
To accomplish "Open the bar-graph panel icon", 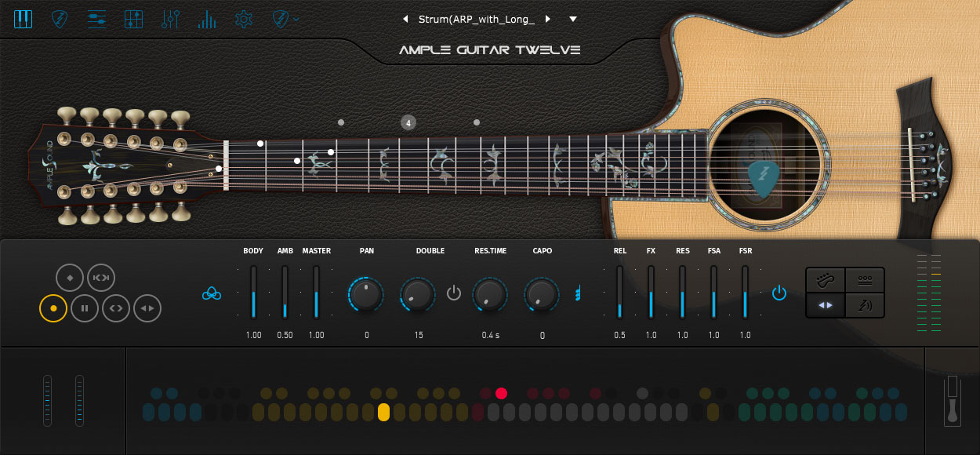I will coord(207,19).
